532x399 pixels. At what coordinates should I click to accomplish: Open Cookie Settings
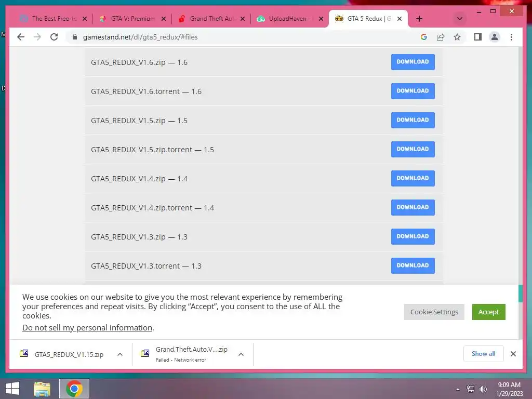[x=434, y=312]
